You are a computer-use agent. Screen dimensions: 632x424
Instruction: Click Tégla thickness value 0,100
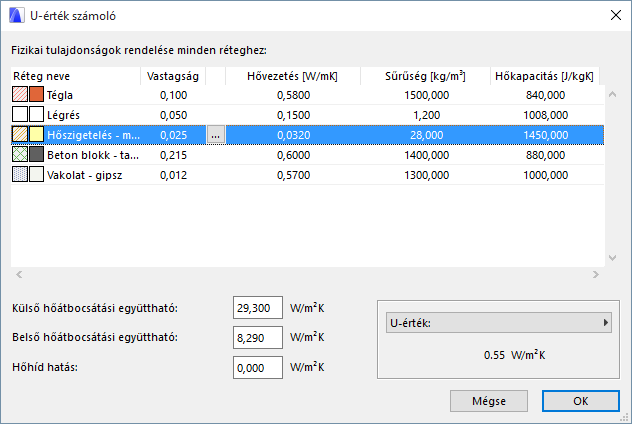tap(173, 95)
